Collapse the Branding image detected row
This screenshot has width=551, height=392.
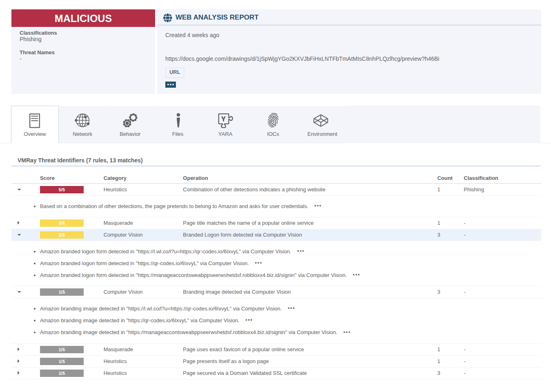(x=19, y=292)
